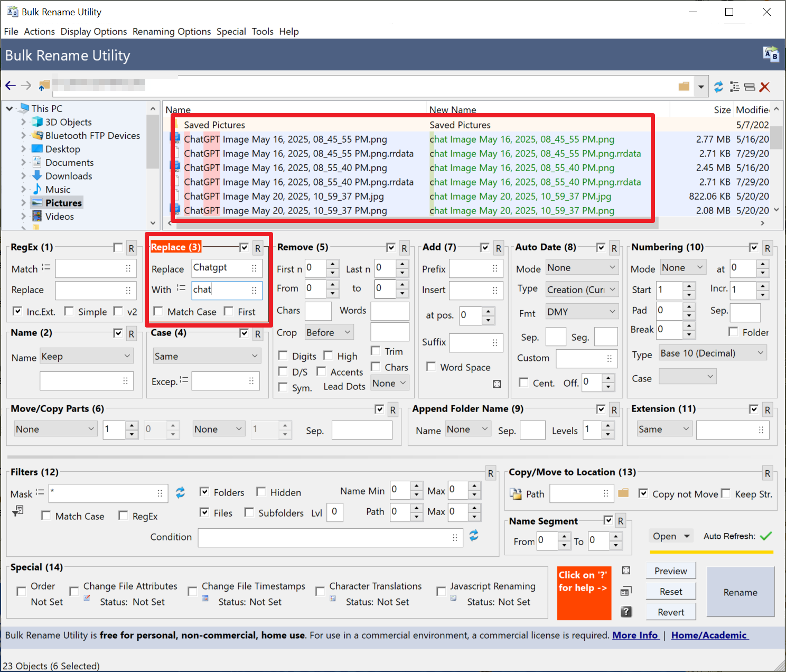Viewport: 786px width, 672px height.
Task: Expand the Pictures tree node
Action: [23, 203]
